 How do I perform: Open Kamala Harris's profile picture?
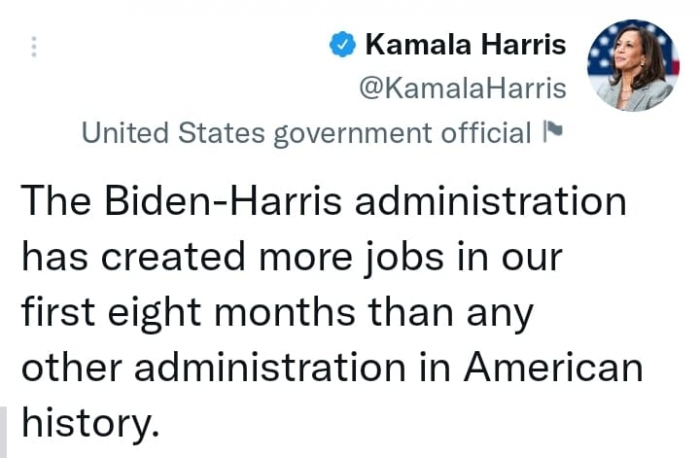(x=631, y=65)
